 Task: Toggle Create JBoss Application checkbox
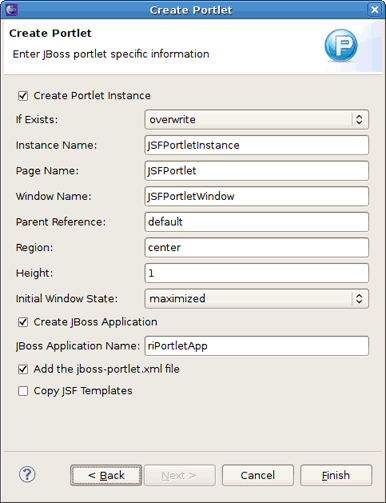[23, 322]
